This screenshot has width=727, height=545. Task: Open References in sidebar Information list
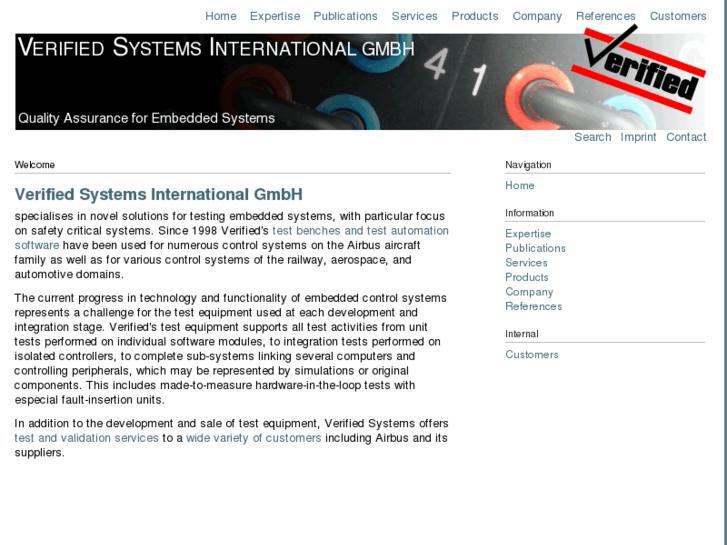coord(534,307)
